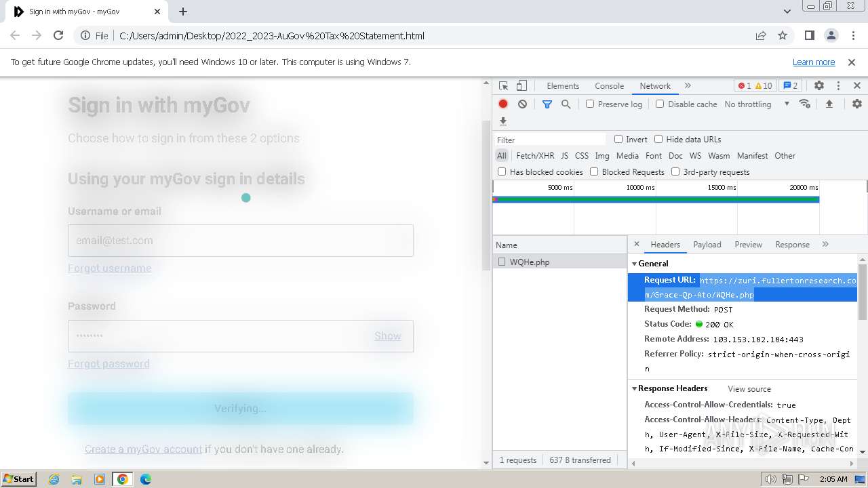Open network conditions wifi icon
Screen dimensions: 868x488
(x=805, y=104)
